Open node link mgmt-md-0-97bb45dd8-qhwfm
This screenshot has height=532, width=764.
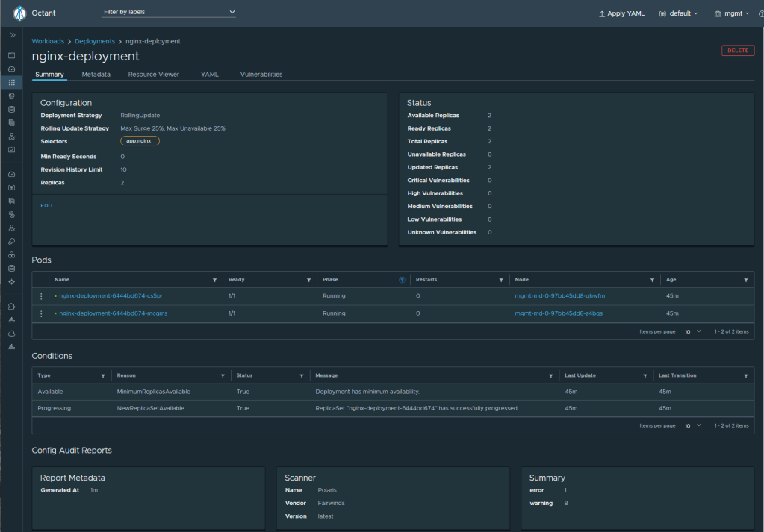[559, 296]
